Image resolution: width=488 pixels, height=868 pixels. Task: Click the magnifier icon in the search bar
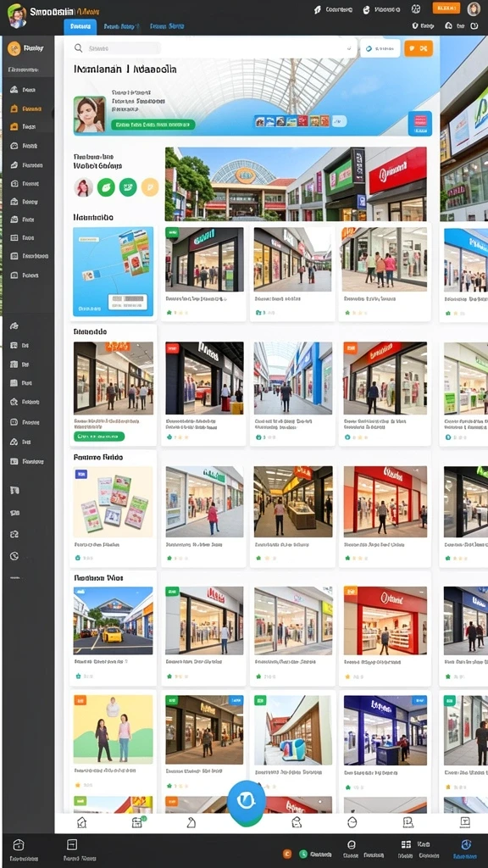tap(79, 48)
